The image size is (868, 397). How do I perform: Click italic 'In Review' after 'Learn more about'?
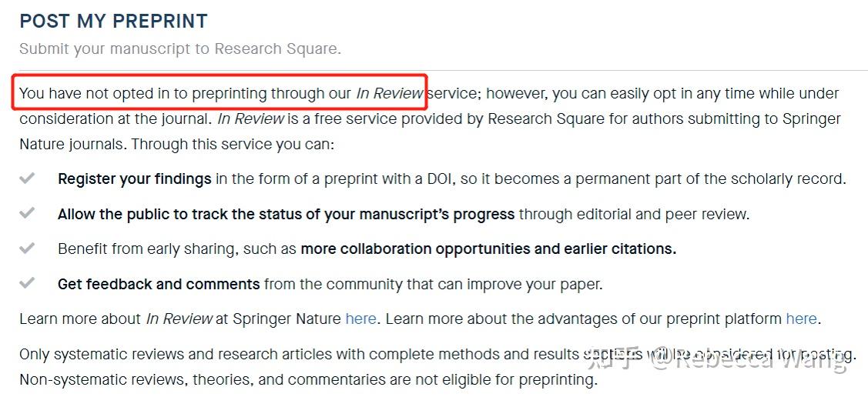pyautogui.click(x=179, y=319)
